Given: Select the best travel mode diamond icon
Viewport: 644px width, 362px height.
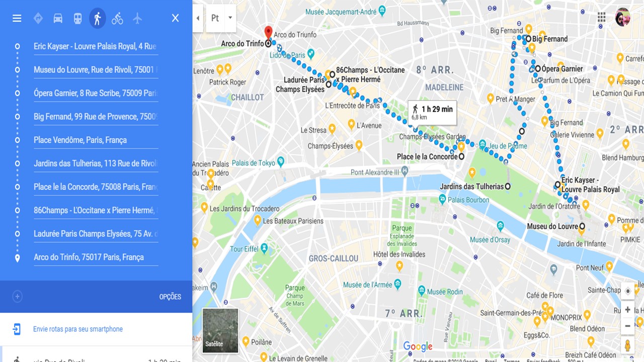Looking at the screenshot, I should tap(38, 19).
